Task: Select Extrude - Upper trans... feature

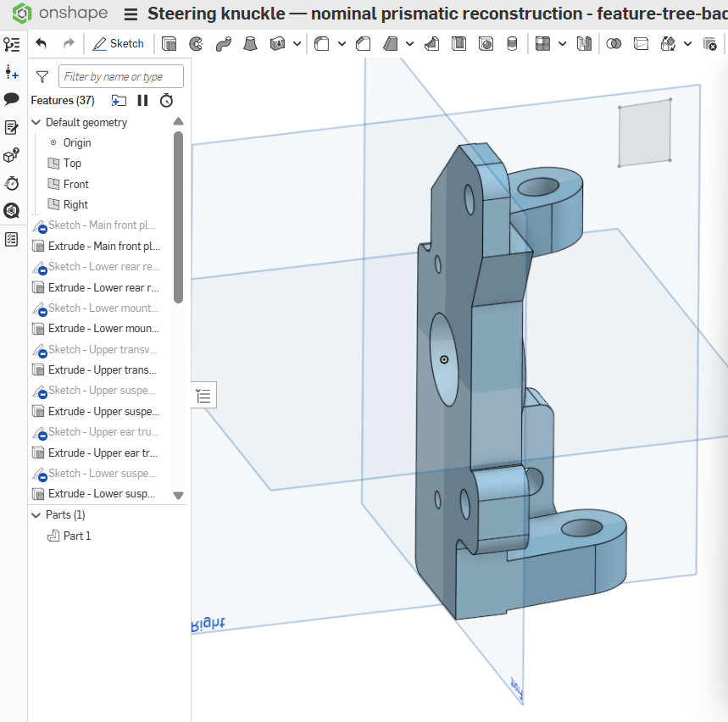Action: click(x=96, y=369)
